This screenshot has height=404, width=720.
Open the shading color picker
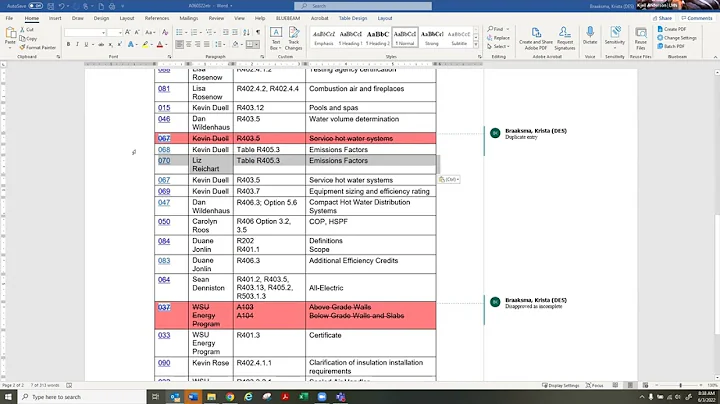point(235,44)
